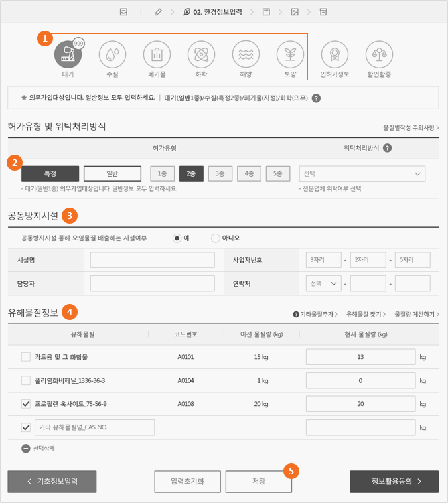Click the 선택삭제 text link
Screen dimensions: 448x503
pos(44,448)
